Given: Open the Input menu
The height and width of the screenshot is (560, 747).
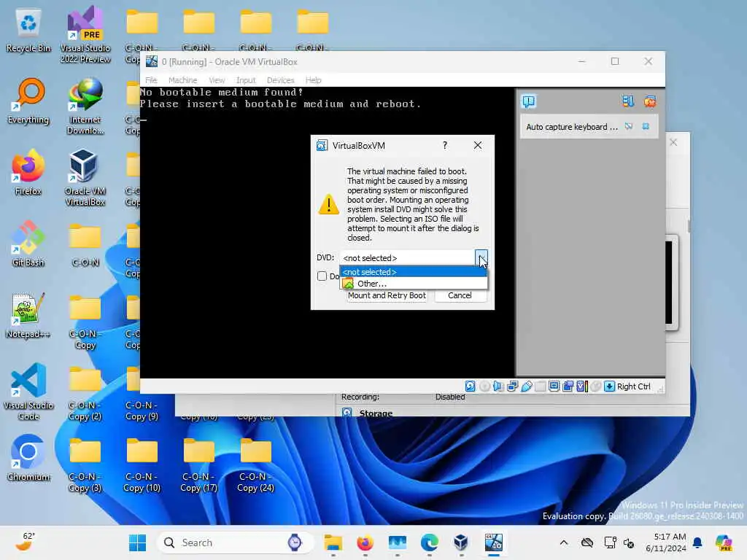Looking at the screenshot, I should [x=246, y=80].
